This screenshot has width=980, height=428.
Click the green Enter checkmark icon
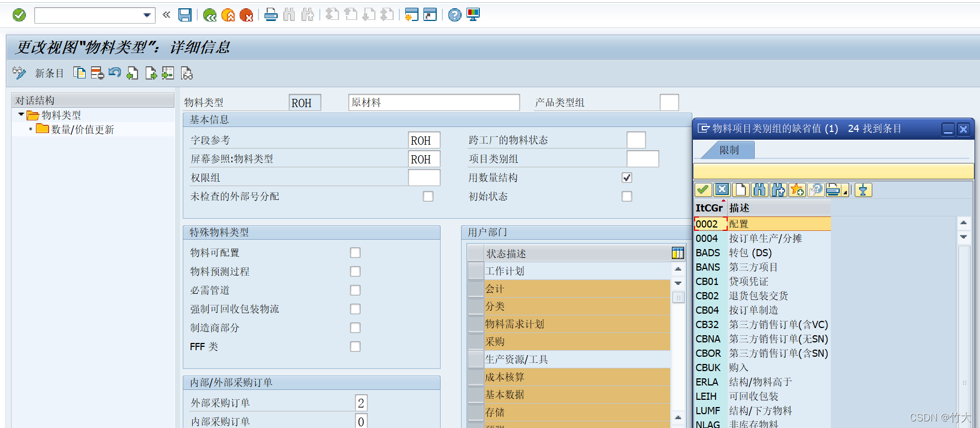tap(19, 15)
